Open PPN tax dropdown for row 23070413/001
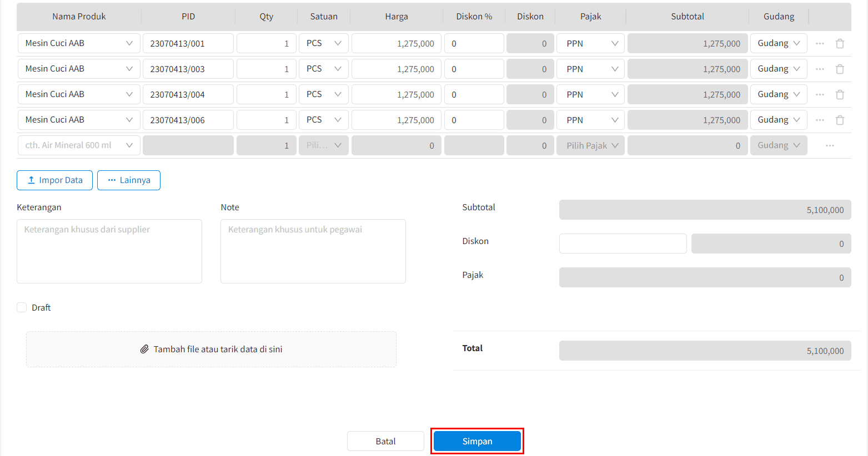868x456 pixels. click(590, 43)
